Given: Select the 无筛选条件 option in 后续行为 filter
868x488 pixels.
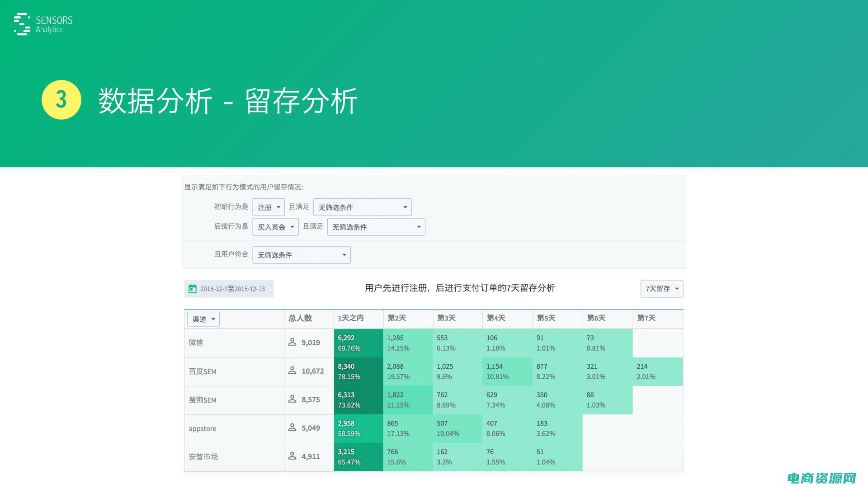Looking at the screenshot, I should point(375,226).
